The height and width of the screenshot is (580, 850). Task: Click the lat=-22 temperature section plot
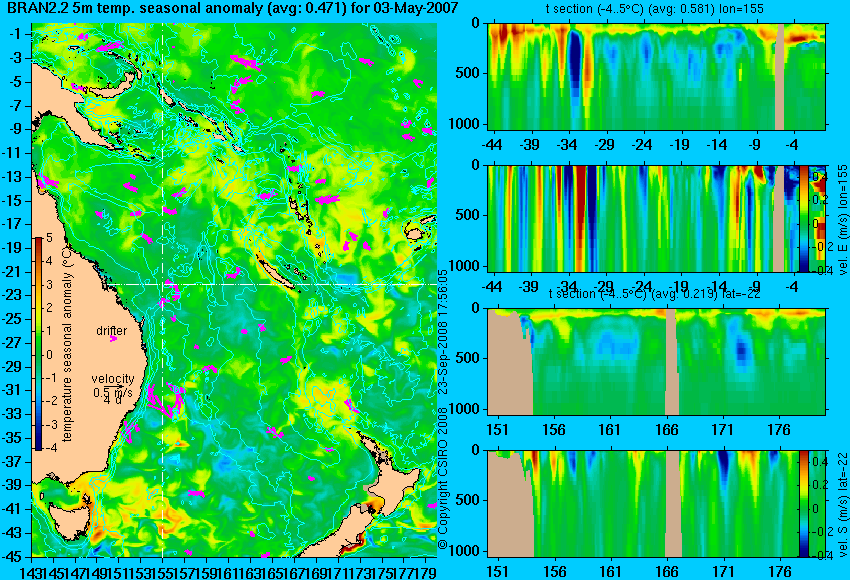[x=656, y=362]
